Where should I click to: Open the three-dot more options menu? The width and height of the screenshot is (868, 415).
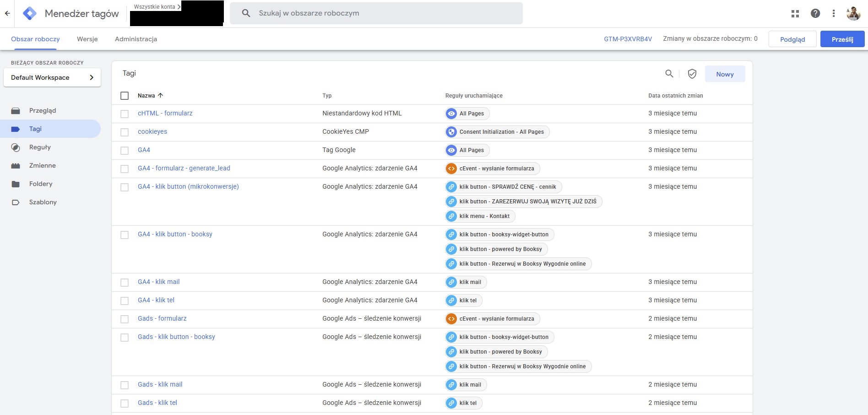[x=834, y=13]
